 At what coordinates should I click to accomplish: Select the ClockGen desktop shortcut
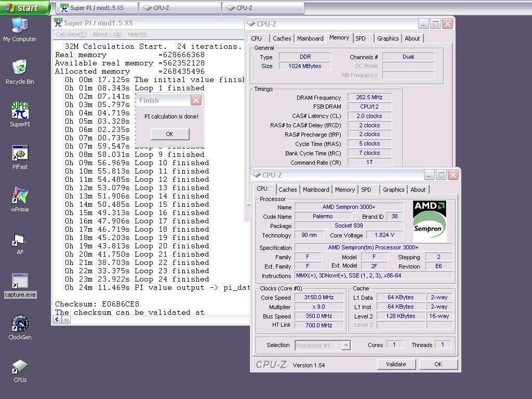point(20,328)
